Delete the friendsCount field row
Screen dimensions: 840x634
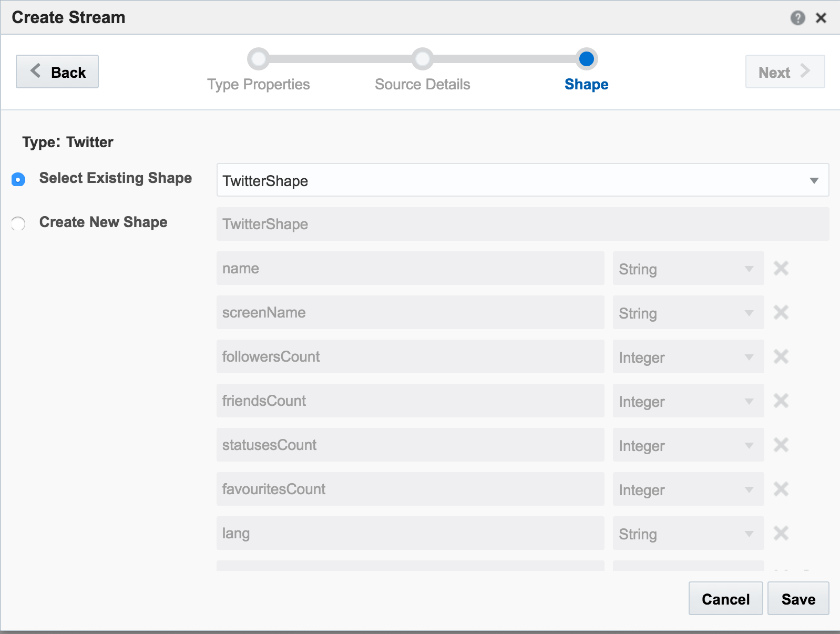tap(781, 401)
